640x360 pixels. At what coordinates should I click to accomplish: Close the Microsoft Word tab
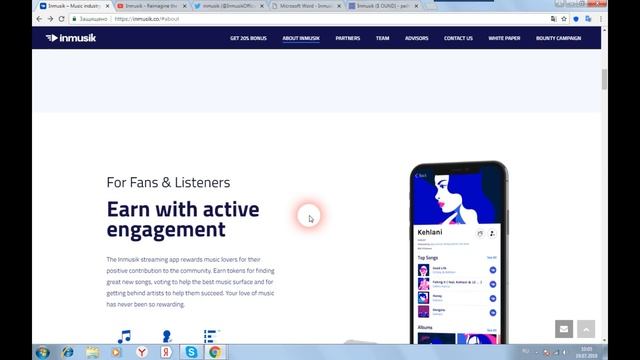(x=339, y=6)
